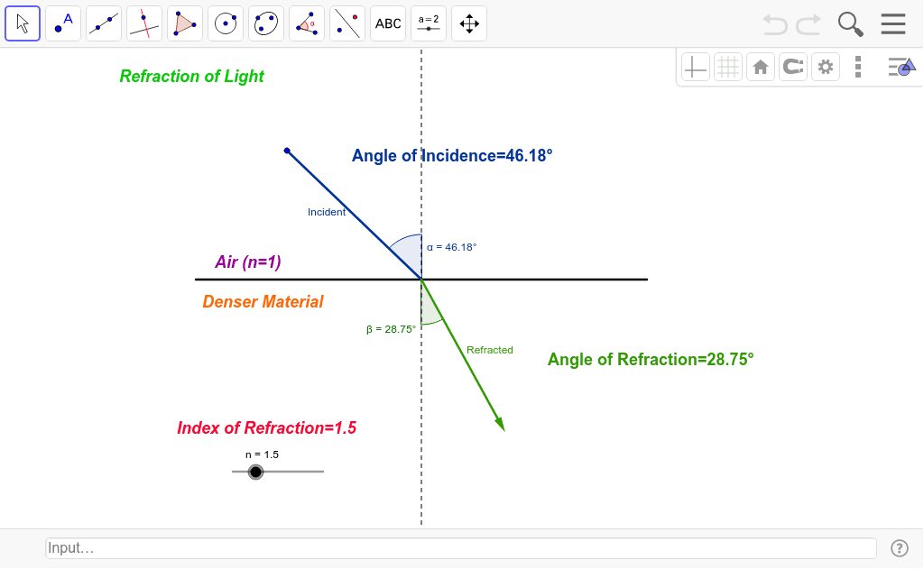Open the style bar views icon

tap(901, 67)
